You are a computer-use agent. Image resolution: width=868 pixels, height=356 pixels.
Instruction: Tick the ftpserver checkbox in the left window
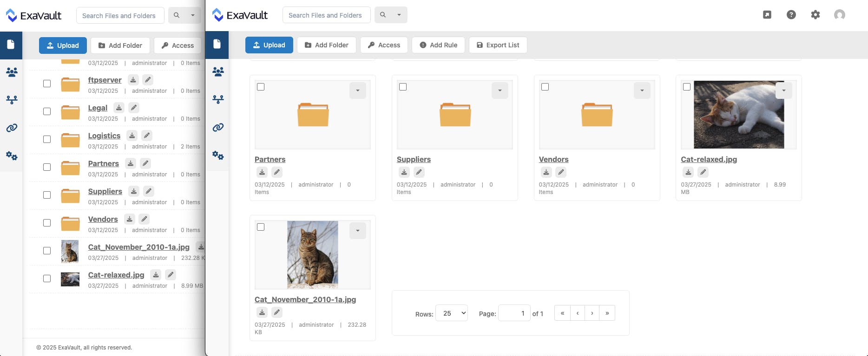coord(47,84)
